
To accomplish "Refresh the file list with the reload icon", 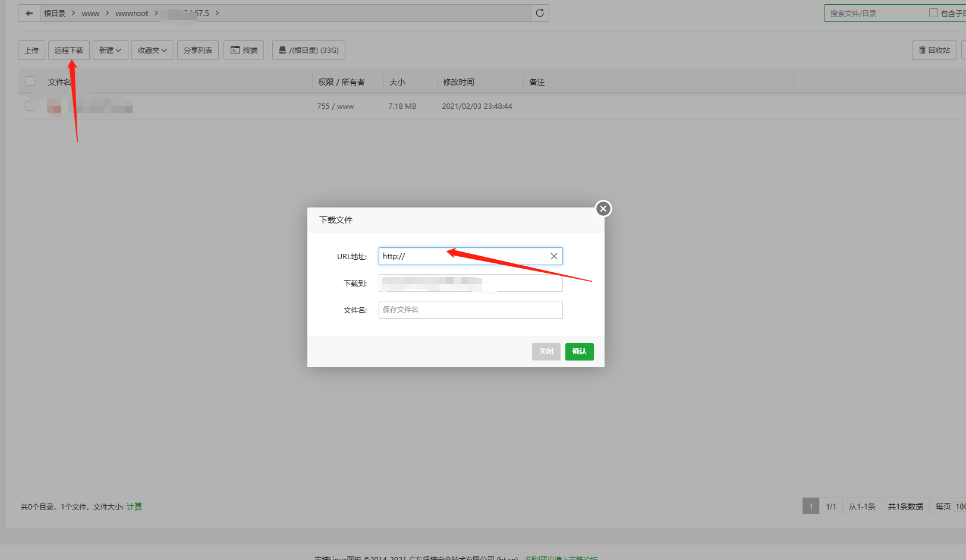I will coord(540,13).
